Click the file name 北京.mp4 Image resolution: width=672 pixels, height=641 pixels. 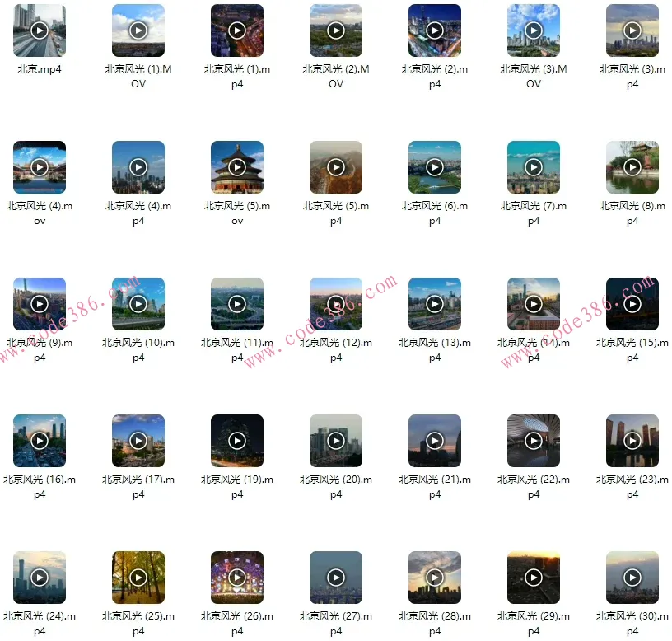pos(40,69)
